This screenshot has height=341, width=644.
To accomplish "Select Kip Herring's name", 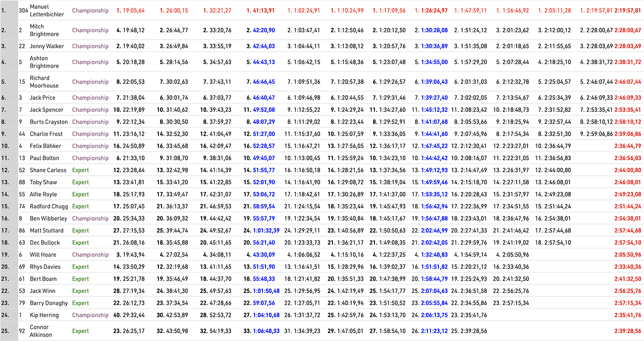I will [x=44, y=315].
